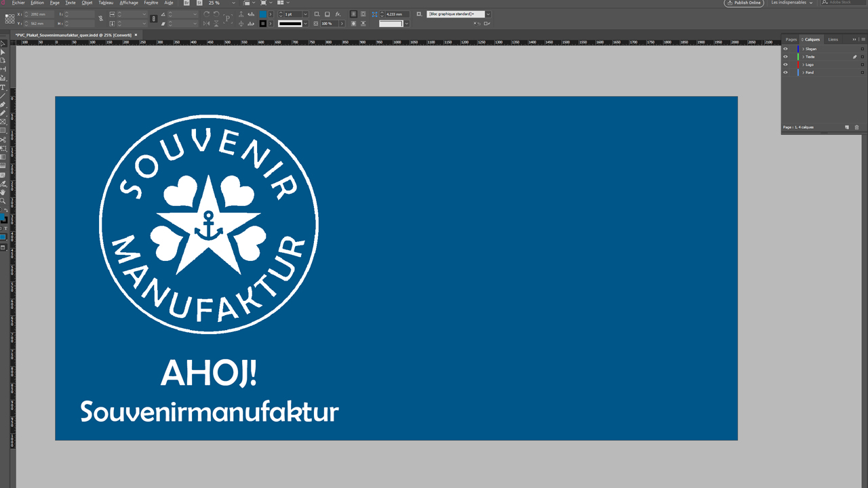Open the Tableau menu
Image resolution: width=868 pixels, height=488 pixels.
106,3
